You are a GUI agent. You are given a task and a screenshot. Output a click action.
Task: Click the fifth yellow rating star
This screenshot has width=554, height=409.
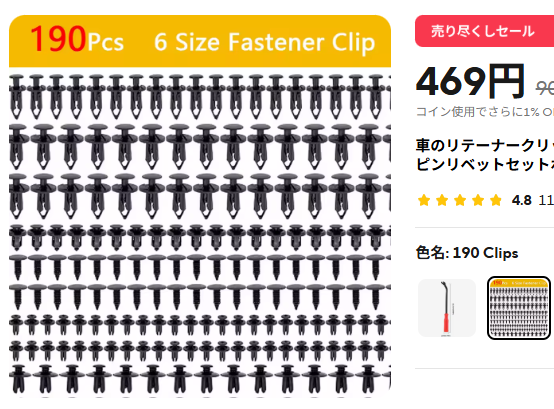pyautogui.click(x=496, y=200)
